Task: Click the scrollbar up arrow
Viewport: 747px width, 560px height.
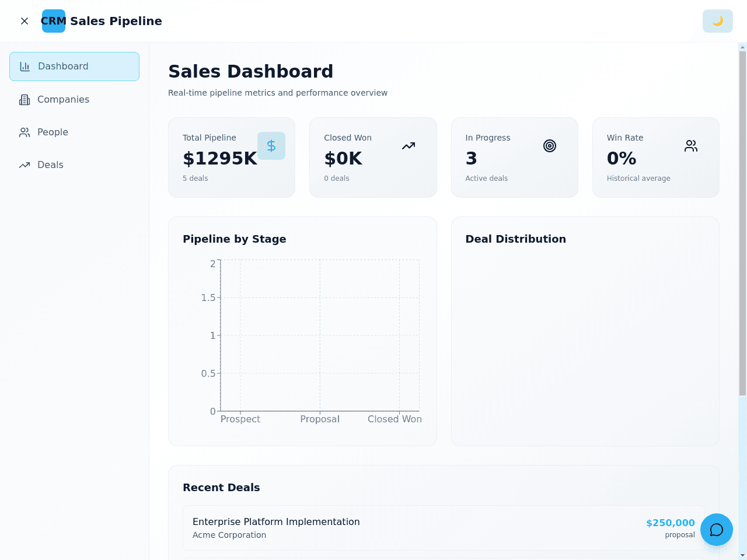Action: point(742,47)
